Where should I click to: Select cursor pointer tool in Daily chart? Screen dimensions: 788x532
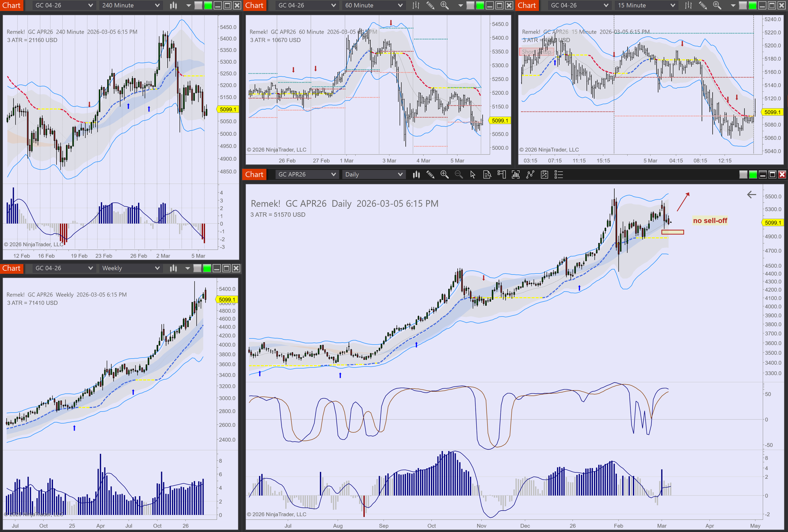point(473,175)
